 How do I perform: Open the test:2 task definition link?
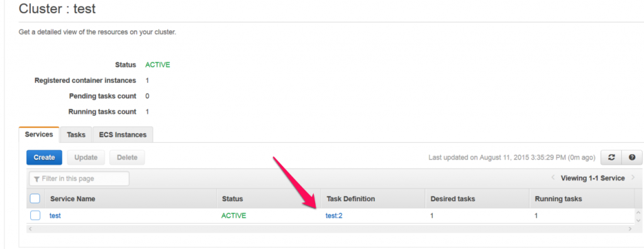click(x=334, y=215)
